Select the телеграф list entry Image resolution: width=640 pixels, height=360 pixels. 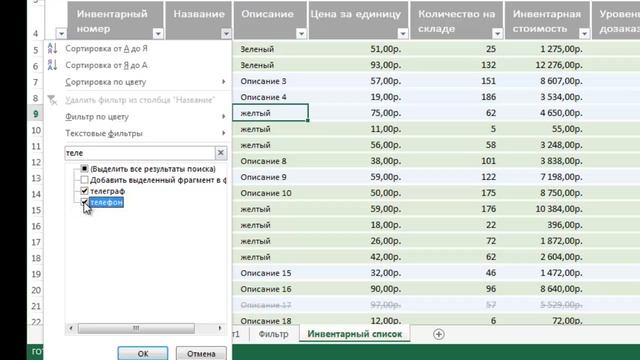pos(107,191)
